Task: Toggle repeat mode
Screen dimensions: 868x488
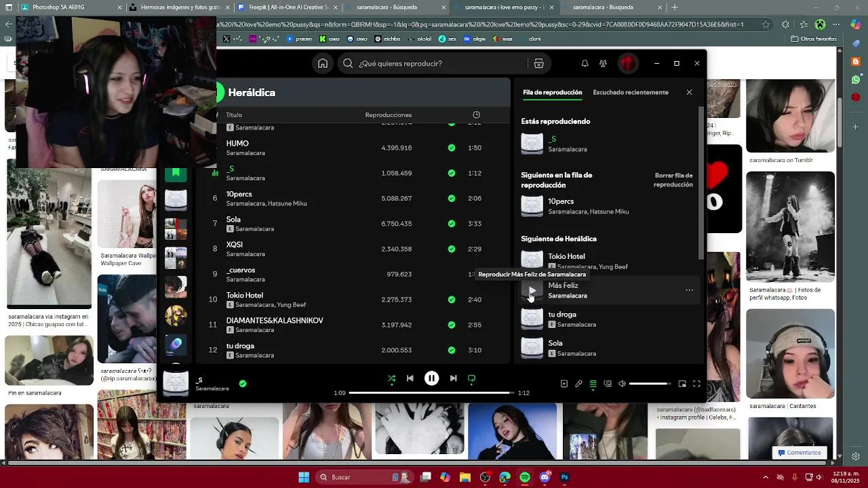Action: [472, 378]
